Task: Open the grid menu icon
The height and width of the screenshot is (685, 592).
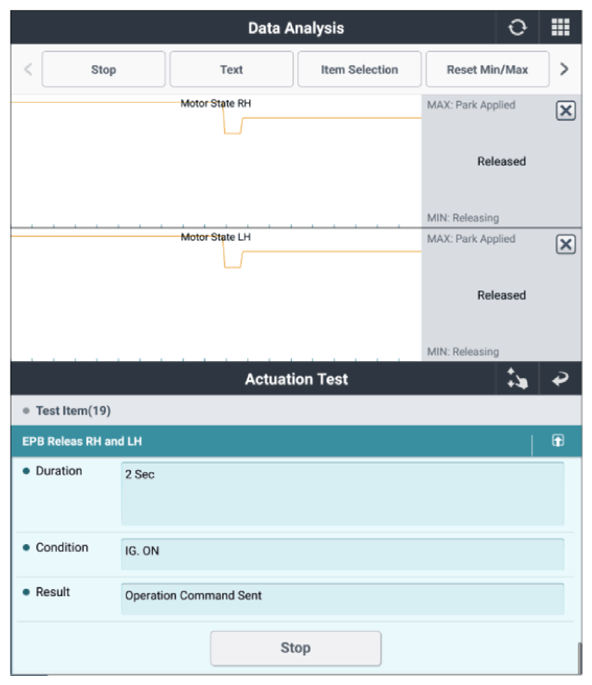Action: 560,28
